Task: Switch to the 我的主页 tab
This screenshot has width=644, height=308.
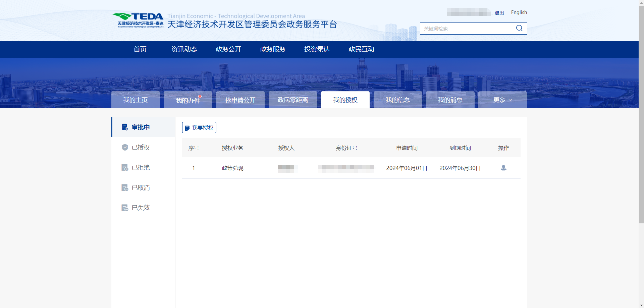Action: click(136, 100)
